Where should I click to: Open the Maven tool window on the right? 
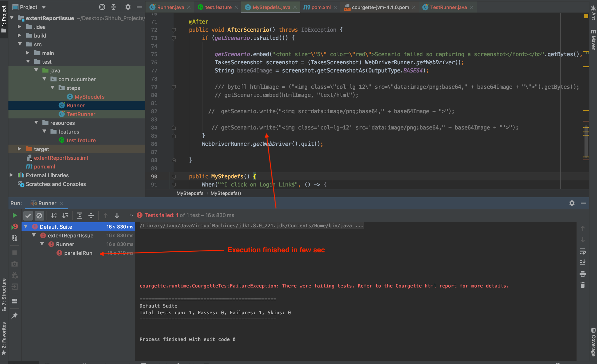593,39
